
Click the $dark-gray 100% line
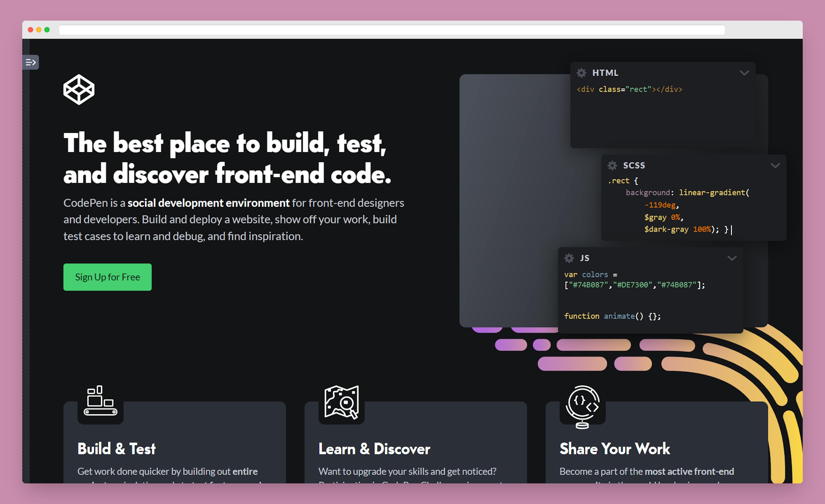(686, 229)
